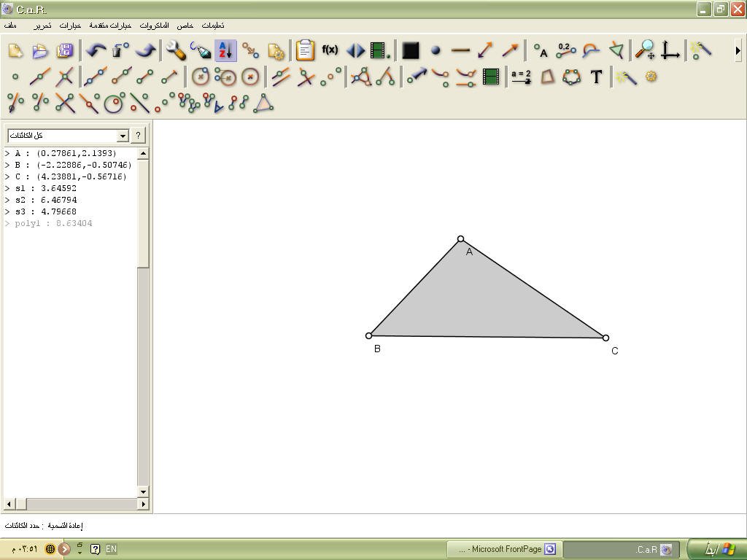The width and height of the screenshot is (747, 560).
Task: Open the zoom magnifier tool
Action: (x=646, y=50)
